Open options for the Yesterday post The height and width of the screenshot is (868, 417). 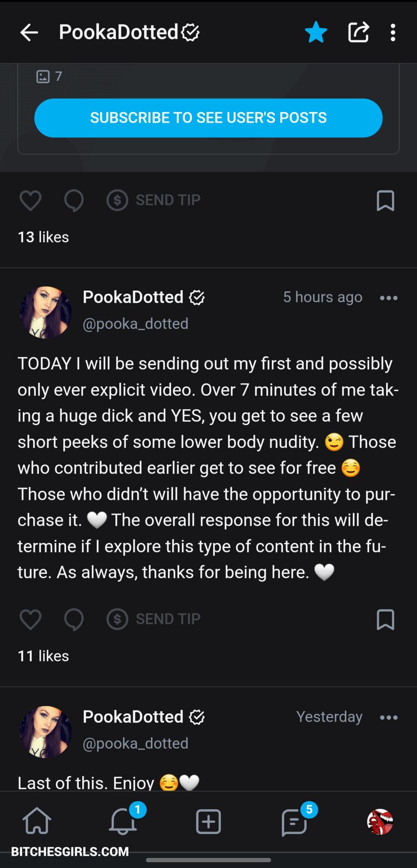388,717
